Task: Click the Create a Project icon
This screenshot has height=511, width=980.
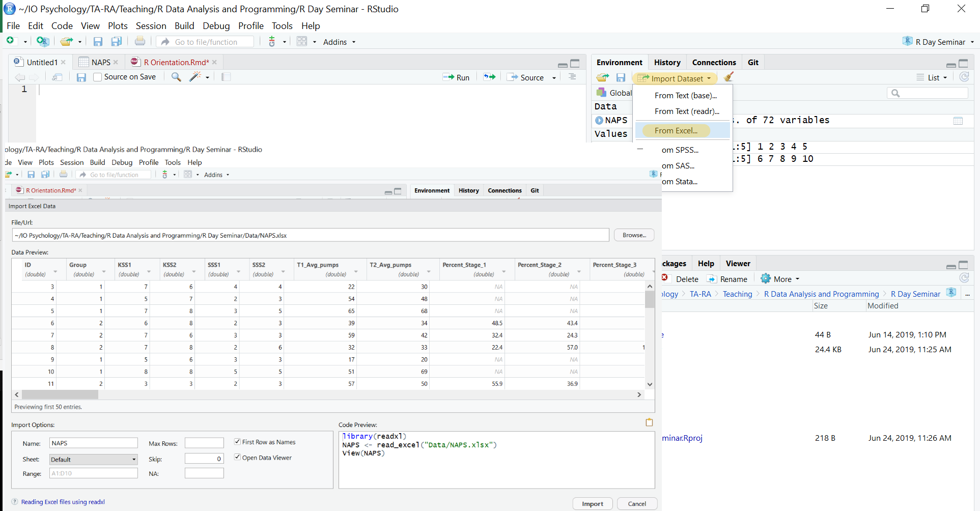Action: 43,42
